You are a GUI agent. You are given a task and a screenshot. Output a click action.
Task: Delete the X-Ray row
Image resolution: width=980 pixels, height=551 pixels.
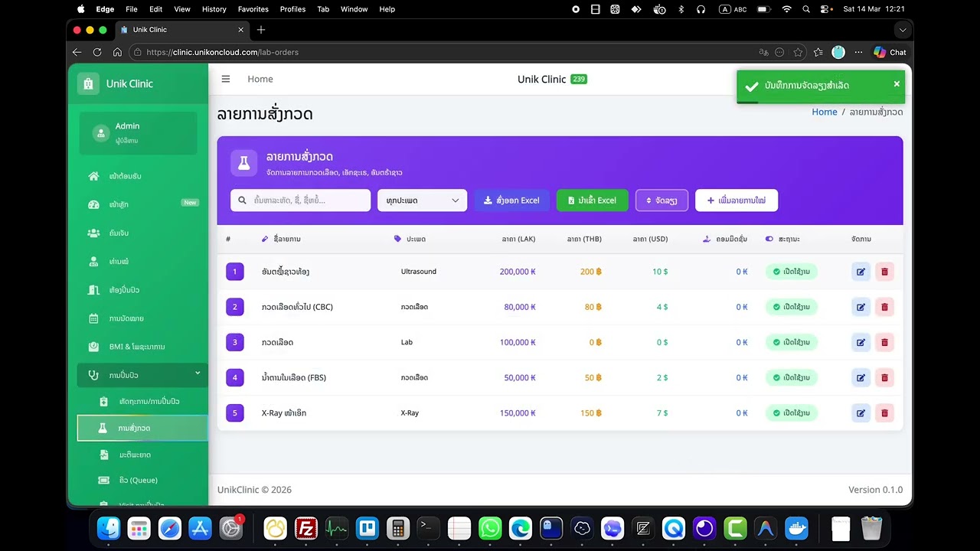click(884, 413)
